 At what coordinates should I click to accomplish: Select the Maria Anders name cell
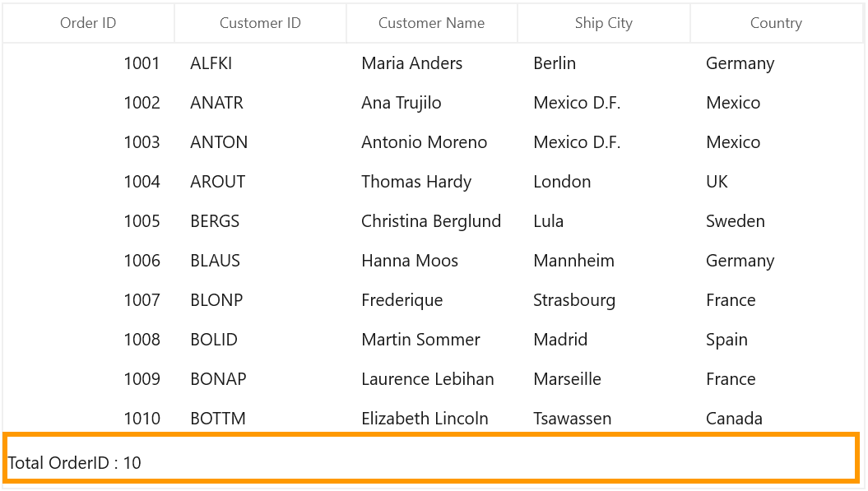click(432, 63)
